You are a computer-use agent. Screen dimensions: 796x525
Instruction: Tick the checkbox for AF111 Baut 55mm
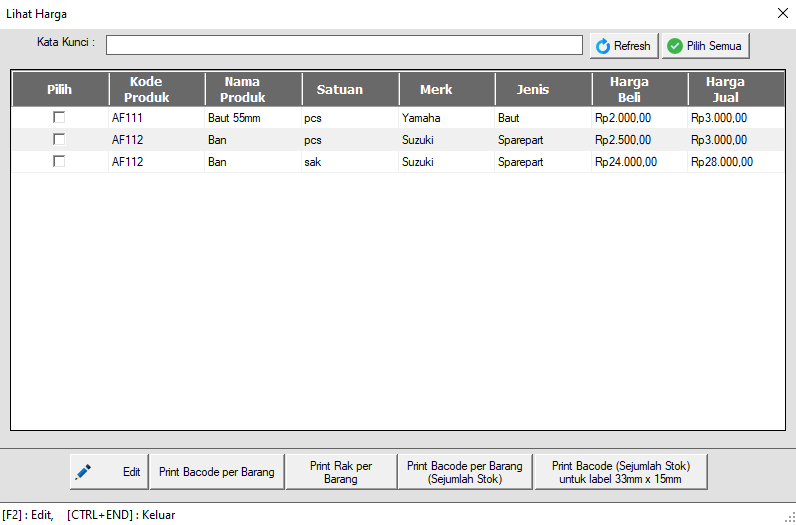pos(59,118)
